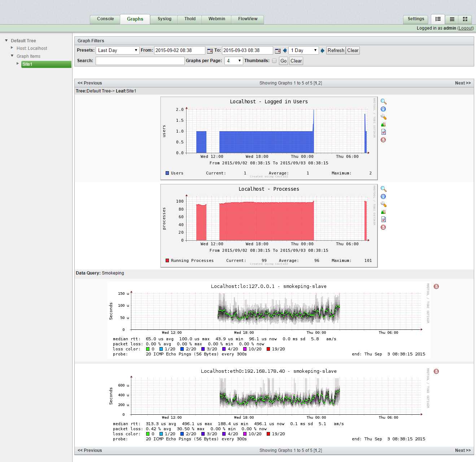
Task: Open To date calendar picker
Action: [278, 51]
